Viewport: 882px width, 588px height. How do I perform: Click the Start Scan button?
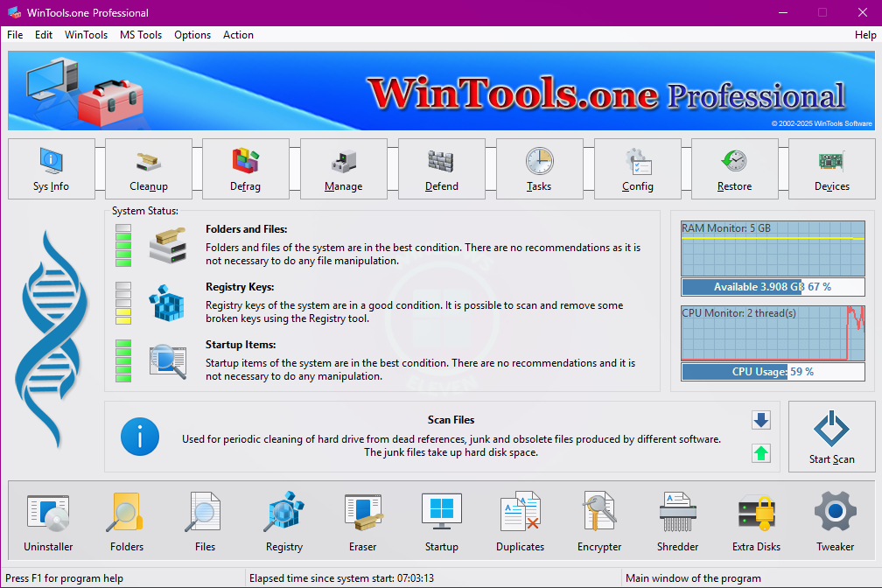coord(832,437)
